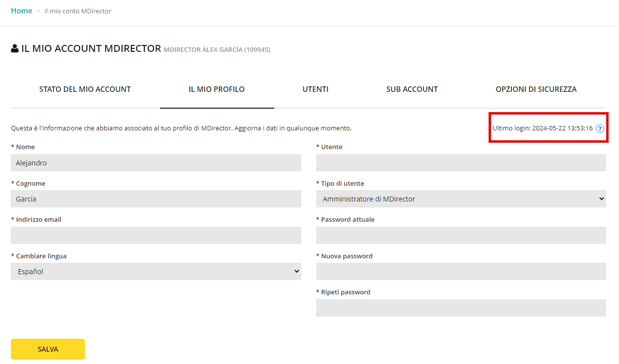Click the help question mark icon
Screen dimensions: 619x364
point(600,128)
